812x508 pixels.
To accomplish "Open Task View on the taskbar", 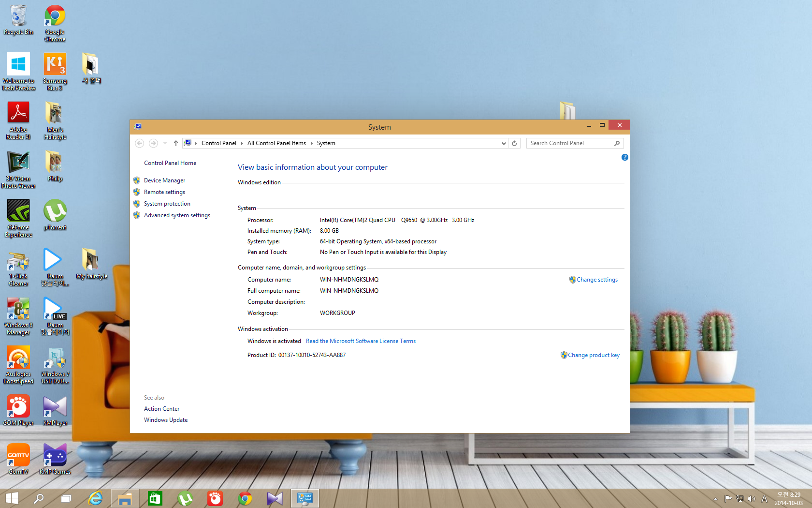I will pyautogui.click(x=66, y=498).
